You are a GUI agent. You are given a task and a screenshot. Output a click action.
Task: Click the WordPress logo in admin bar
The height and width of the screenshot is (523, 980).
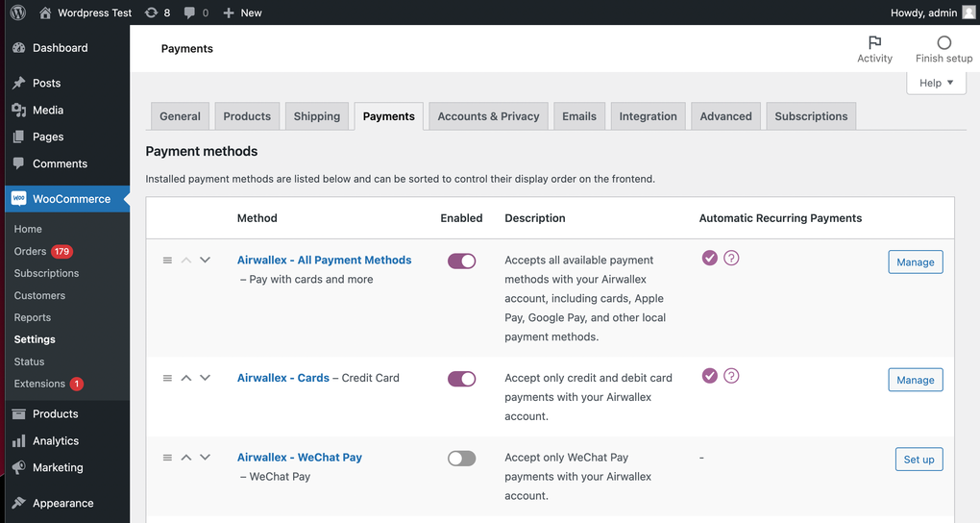(x=17, y=12)
